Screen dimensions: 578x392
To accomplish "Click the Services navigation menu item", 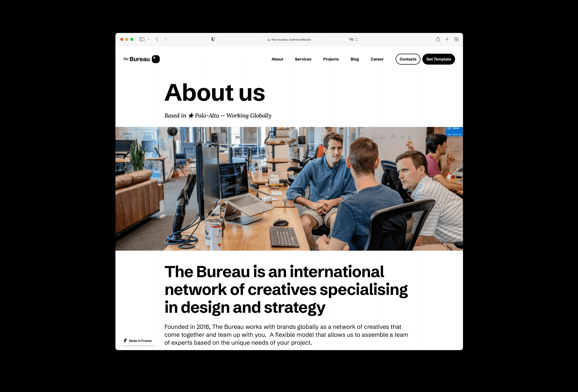I will click(x=303, y=59).
